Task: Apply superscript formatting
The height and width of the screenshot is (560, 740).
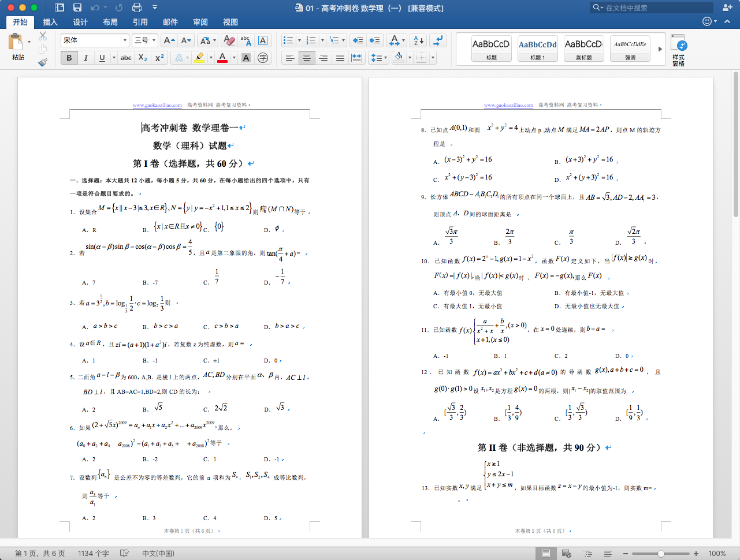Action: click(159, 58)
